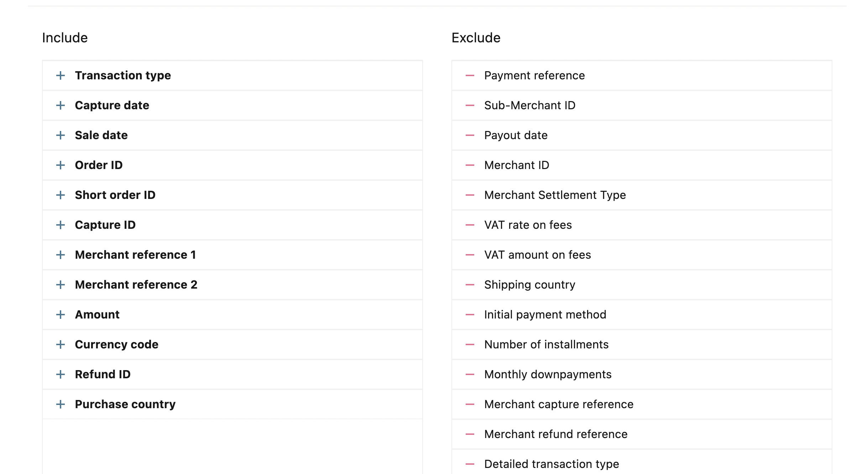Click the minus icon beside Merchant ID
Image resolution: width=868 pixels, height=474 pixels.
pyautogui.click(x=470, y=165)
